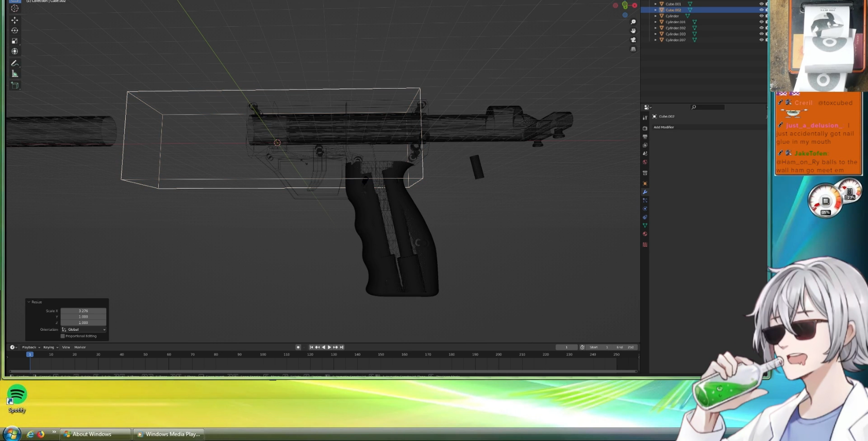Open the World properties tab
Viewport: 868px width, 441px height.
(645, 162)
